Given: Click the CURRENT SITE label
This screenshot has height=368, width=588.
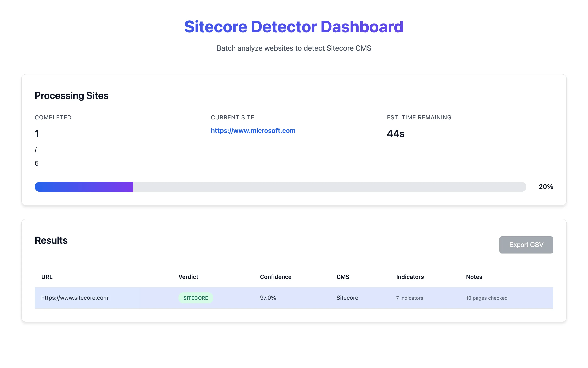Looking at the screenshot, I should (232, 118).
